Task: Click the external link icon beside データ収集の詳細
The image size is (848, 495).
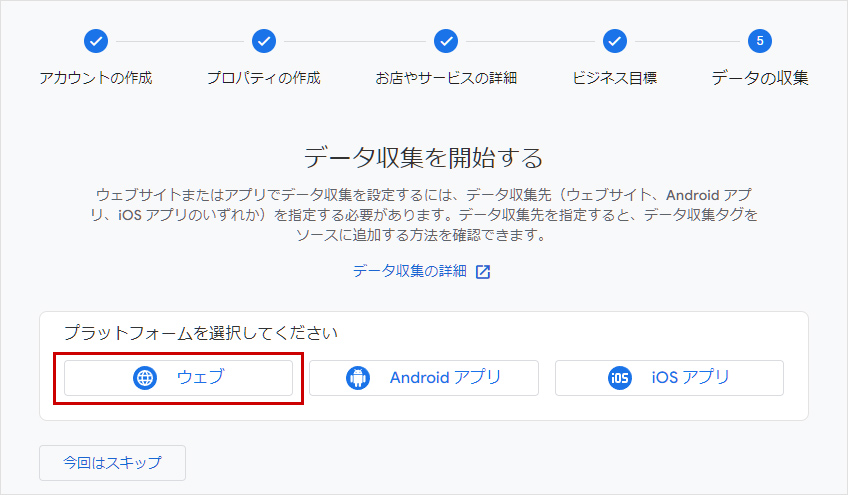Action: click(483, 272)
